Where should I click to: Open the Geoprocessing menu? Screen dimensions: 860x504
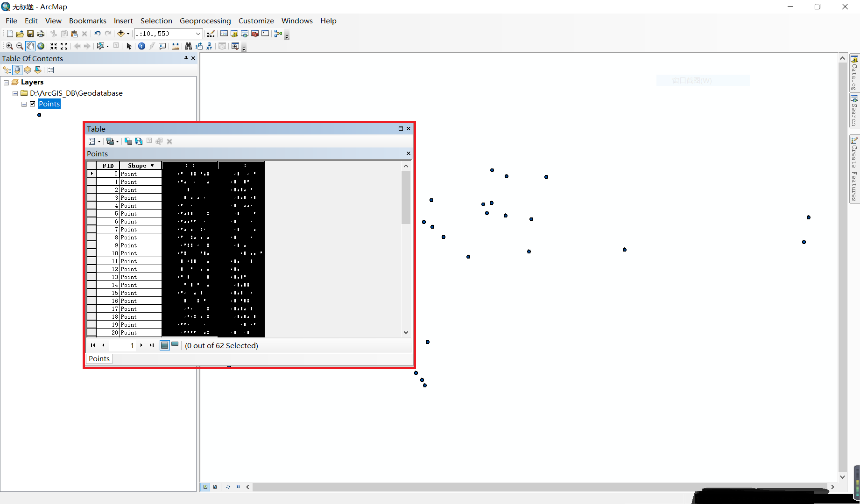tap(205, 21)
